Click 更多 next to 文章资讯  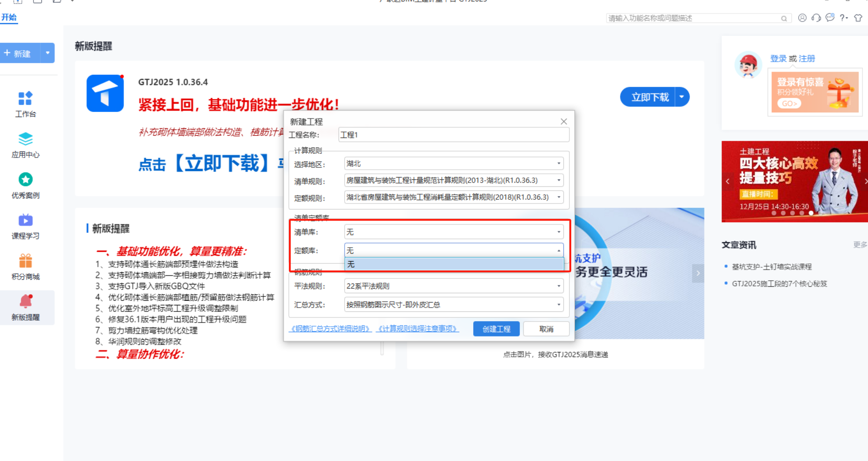click(x=860, y=244)
